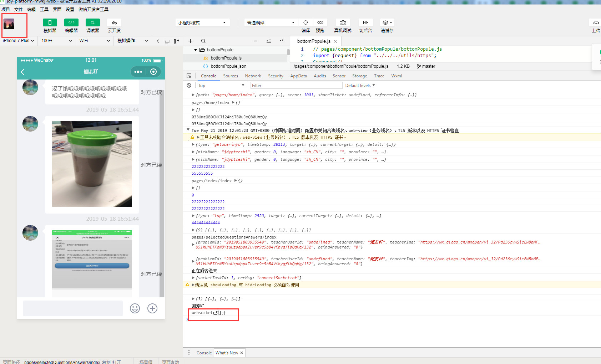Click the clear cache icon (清缓存)
This screenshot has width=601, height=364.
coord(387,22)
